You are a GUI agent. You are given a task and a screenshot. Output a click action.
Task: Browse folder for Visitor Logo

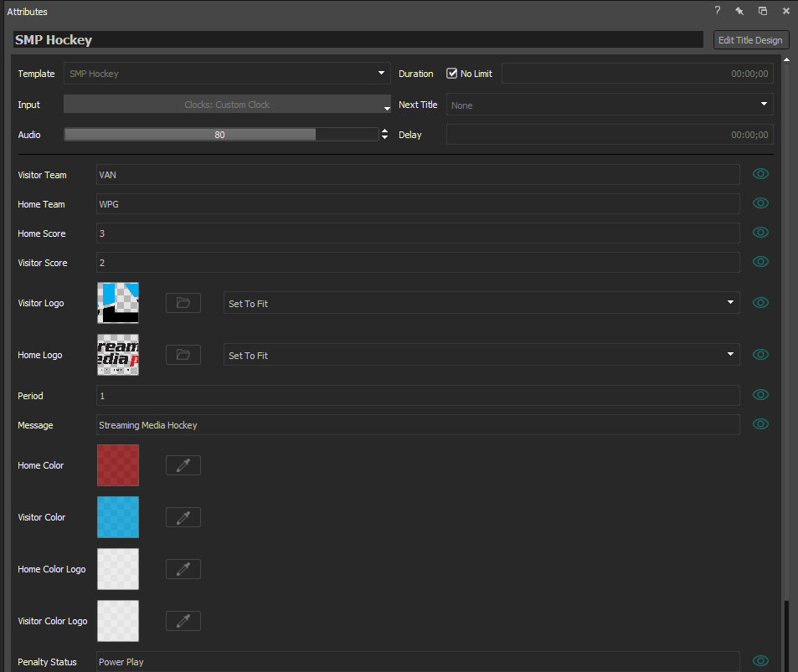(183, 303)
